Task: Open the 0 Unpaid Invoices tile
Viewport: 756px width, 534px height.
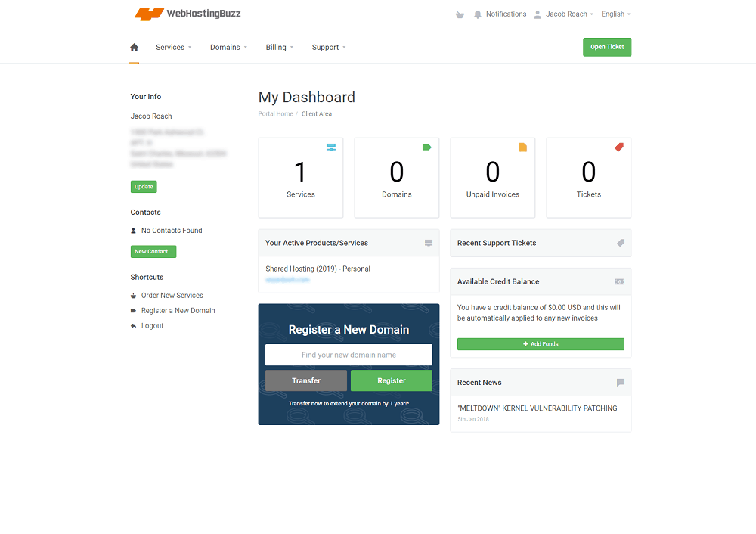Action: pos(493,178)
